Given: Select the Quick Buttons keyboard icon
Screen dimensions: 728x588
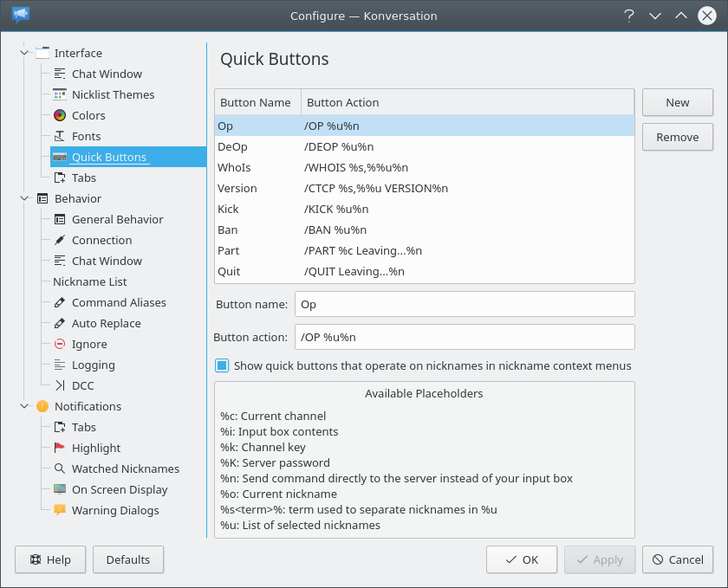Looking at the screenshot, I should 58,157.
